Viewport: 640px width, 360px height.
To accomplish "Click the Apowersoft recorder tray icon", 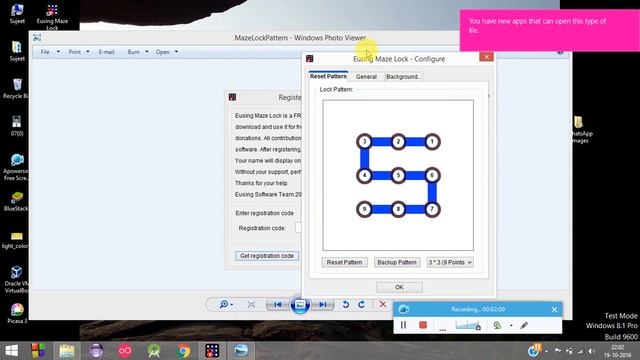I will tap(535, 350).
